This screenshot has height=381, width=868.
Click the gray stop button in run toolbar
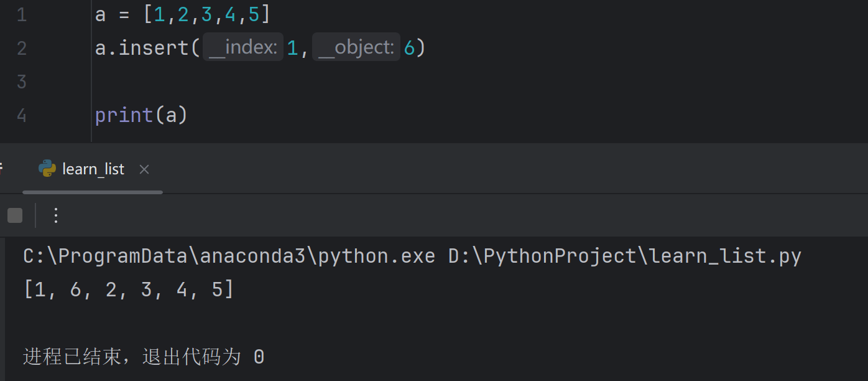pos(15,215)
